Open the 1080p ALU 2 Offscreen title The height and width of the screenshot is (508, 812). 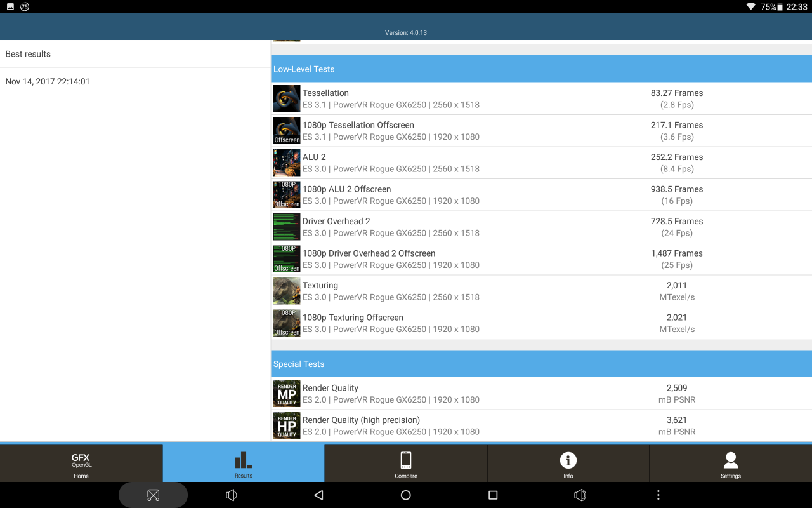click(347, 189)
